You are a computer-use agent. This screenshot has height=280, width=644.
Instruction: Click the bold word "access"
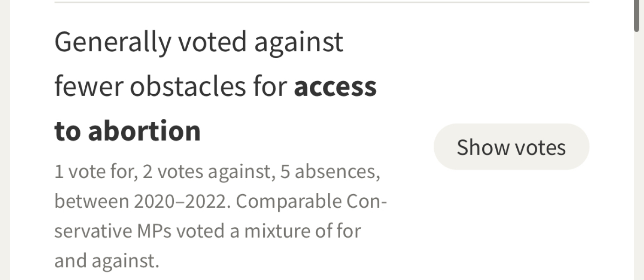pos(335,86)
